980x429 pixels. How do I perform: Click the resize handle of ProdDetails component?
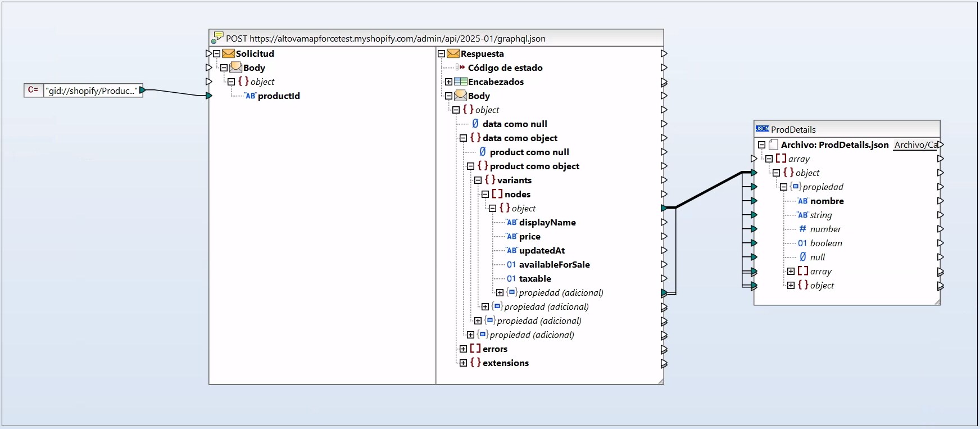(936, 302)
